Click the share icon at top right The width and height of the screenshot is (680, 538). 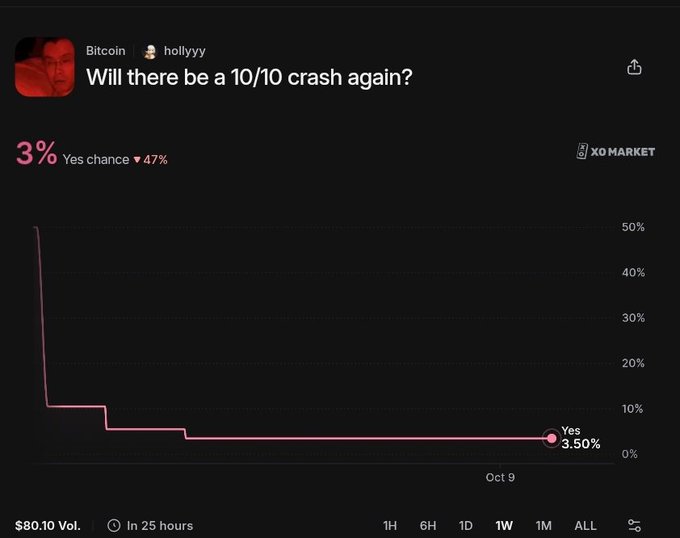pyautogui.click(x=634, y=67)
